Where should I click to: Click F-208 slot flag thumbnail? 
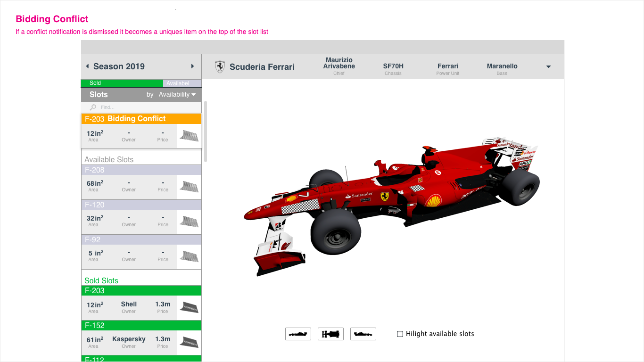(x=189, y=187)
